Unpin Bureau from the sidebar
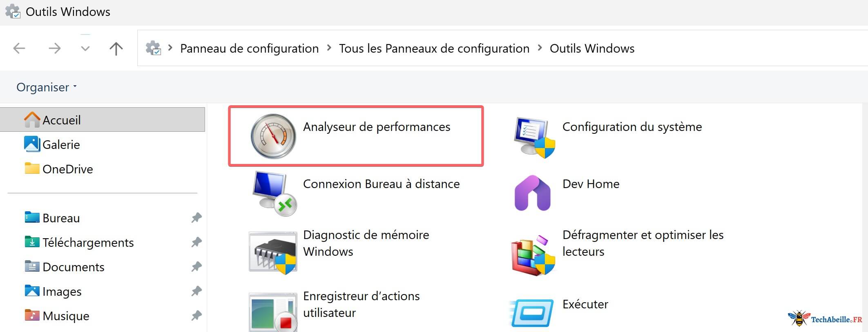Image resolution: width=868 pixels, height=332 pixels. (196, 217)
